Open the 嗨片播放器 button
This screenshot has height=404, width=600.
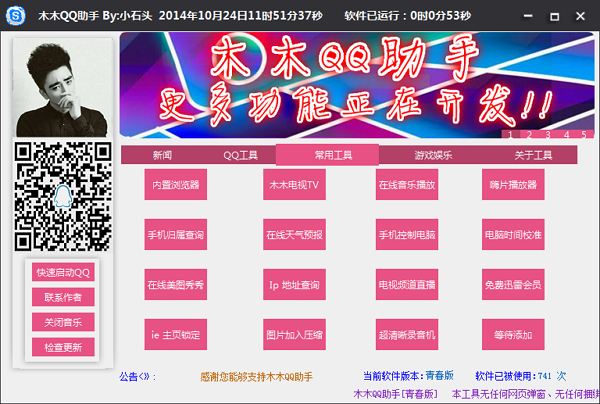pyautogui.click(x=513, y=184)
